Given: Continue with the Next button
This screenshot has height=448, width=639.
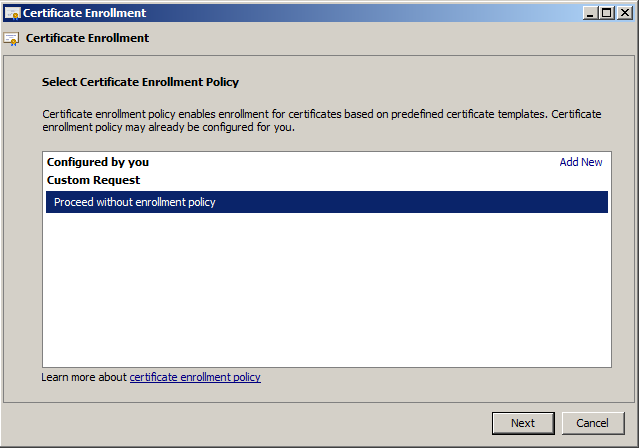Looking at the screenshot, I should [x=523, y=423].
